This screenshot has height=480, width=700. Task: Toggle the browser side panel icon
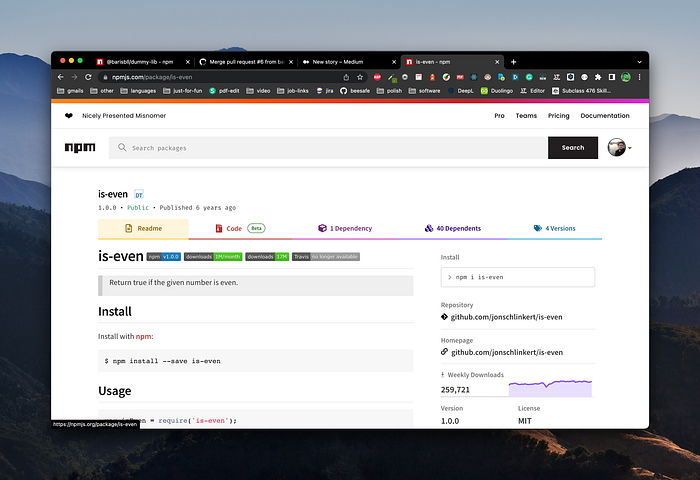[x=612, y=77]
